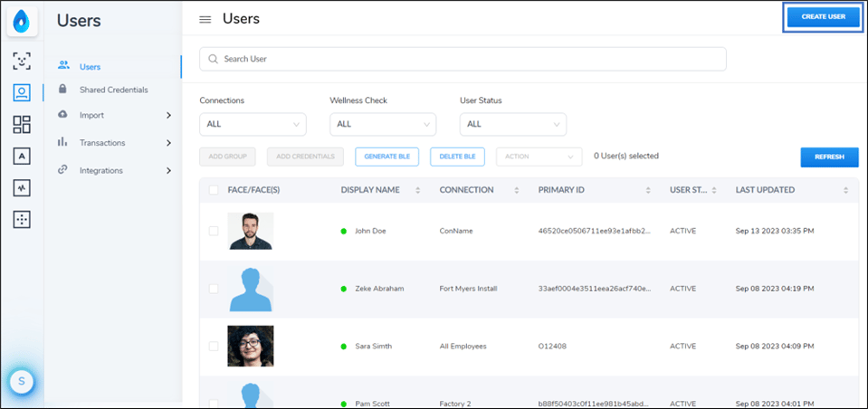Click the Add Group button
868x409 pixels.
pyautogui.click(x=227, y=157)
